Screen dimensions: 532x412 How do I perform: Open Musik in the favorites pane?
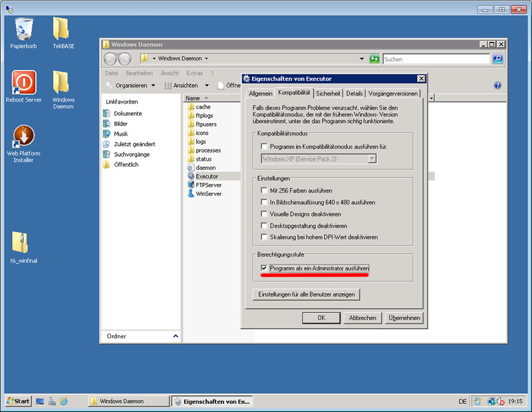[115, 134]
